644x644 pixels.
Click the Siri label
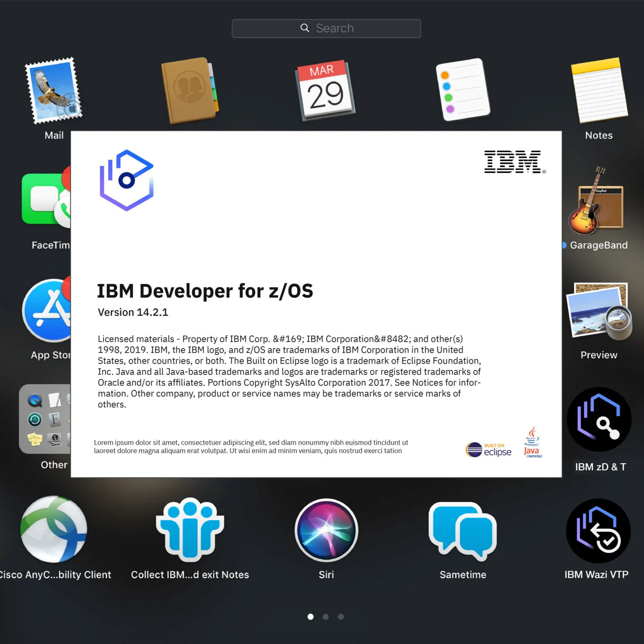[x=326, y=575]
